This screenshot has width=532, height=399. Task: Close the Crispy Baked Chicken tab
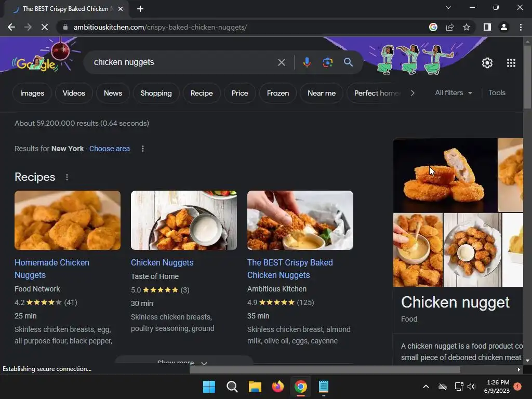point(121,9)
